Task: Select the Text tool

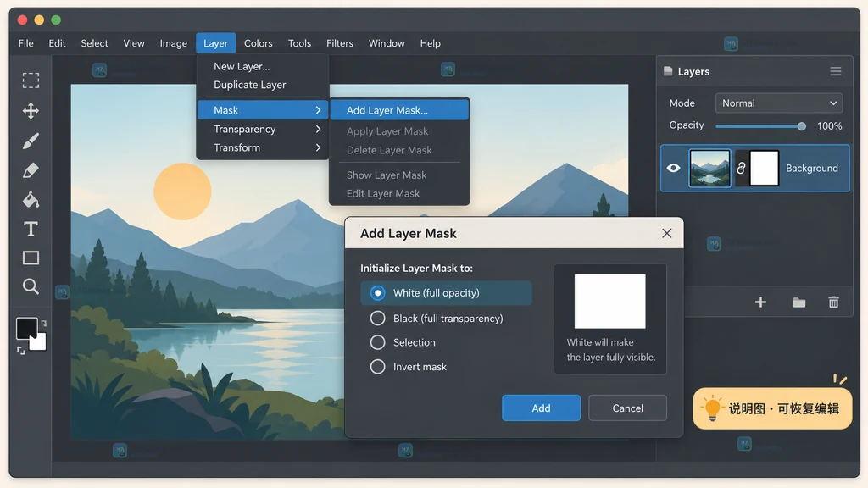Action: [x=31, y=229]
